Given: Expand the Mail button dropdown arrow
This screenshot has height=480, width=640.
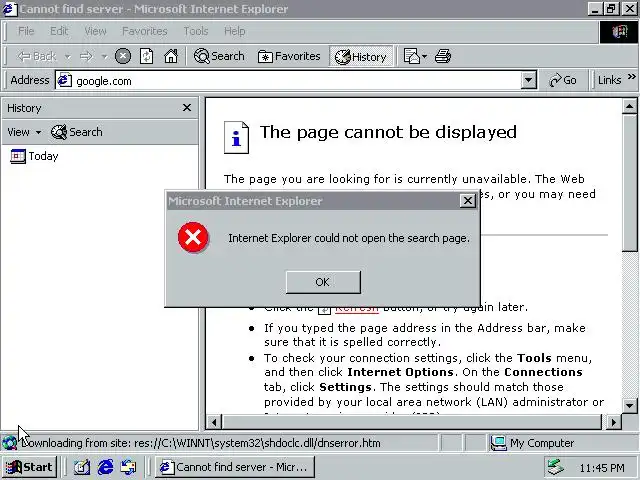Looking at the screenshot, I should tap(424, 56).
